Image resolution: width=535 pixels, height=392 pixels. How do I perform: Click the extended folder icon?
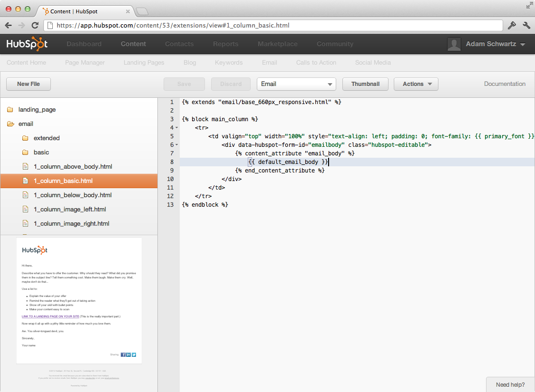25,138
